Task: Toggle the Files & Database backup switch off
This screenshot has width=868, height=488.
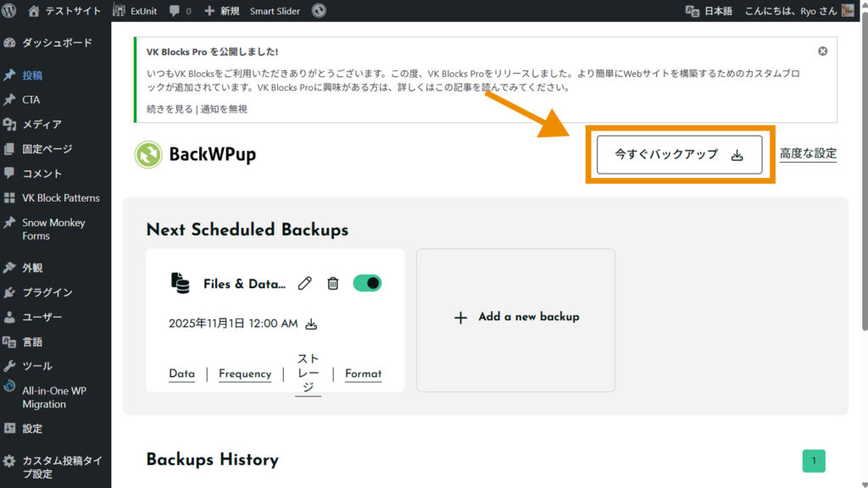Action: pos(367,283)
